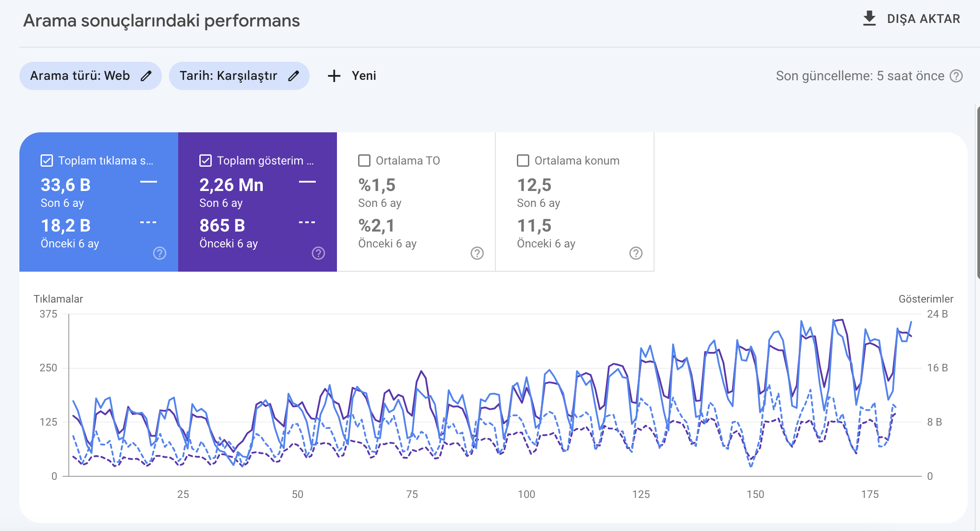
Task: Click the 375 label on left axis
Action: click(49, 314)
